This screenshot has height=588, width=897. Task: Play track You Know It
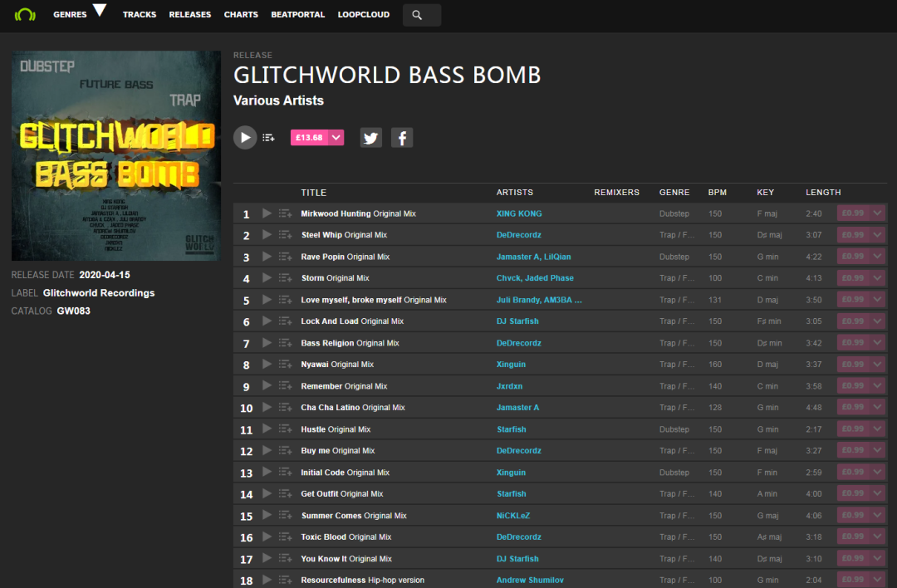267,558
